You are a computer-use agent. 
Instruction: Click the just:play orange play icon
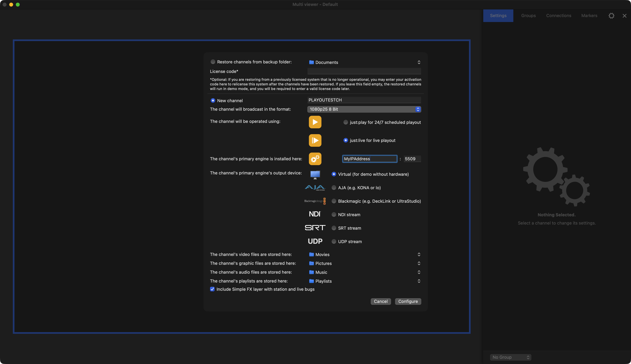pos(315,122)
